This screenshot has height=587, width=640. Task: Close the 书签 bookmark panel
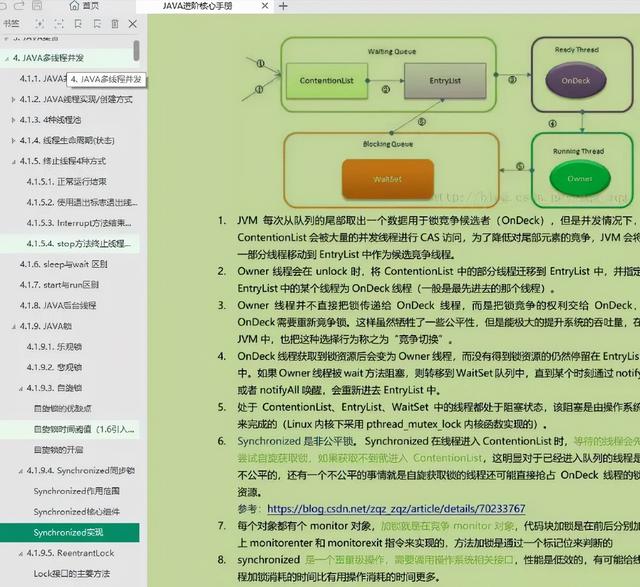point(133,24)
